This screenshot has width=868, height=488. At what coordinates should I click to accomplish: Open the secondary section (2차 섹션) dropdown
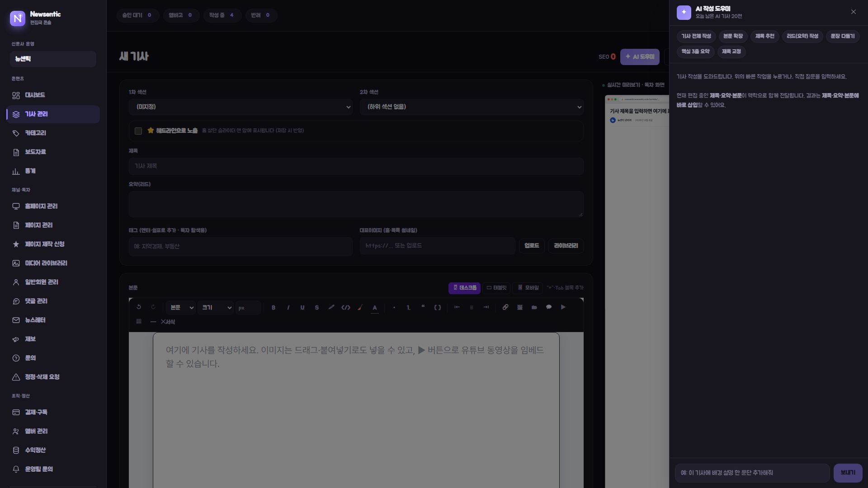point(472,107)
